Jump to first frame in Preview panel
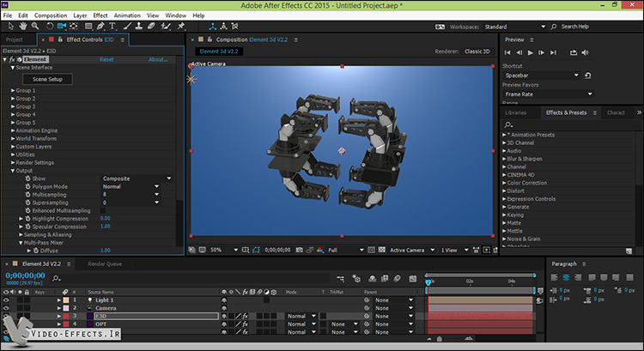 pos(507,52)
